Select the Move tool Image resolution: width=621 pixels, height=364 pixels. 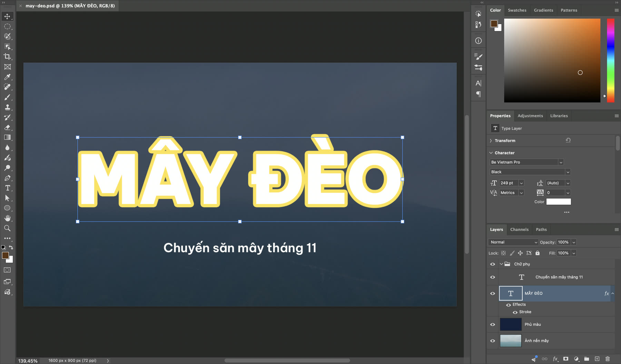pos(7,16)
